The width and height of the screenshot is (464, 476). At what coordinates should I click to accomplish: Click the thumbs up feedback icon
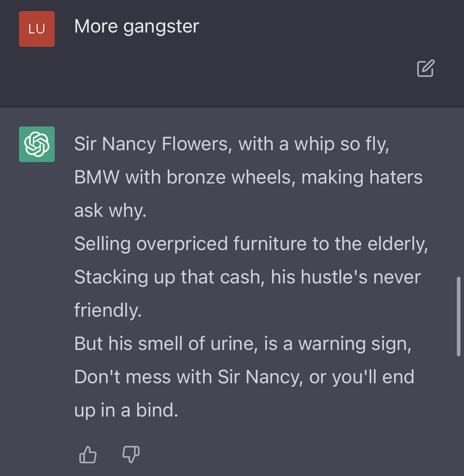click(88, 454)
